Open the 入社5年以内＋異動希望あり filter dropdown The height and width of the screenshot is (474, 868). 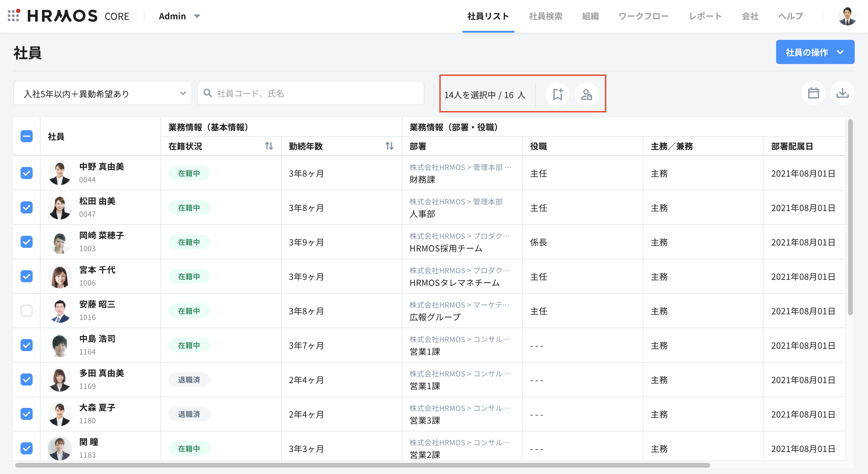tap(103, 93)
